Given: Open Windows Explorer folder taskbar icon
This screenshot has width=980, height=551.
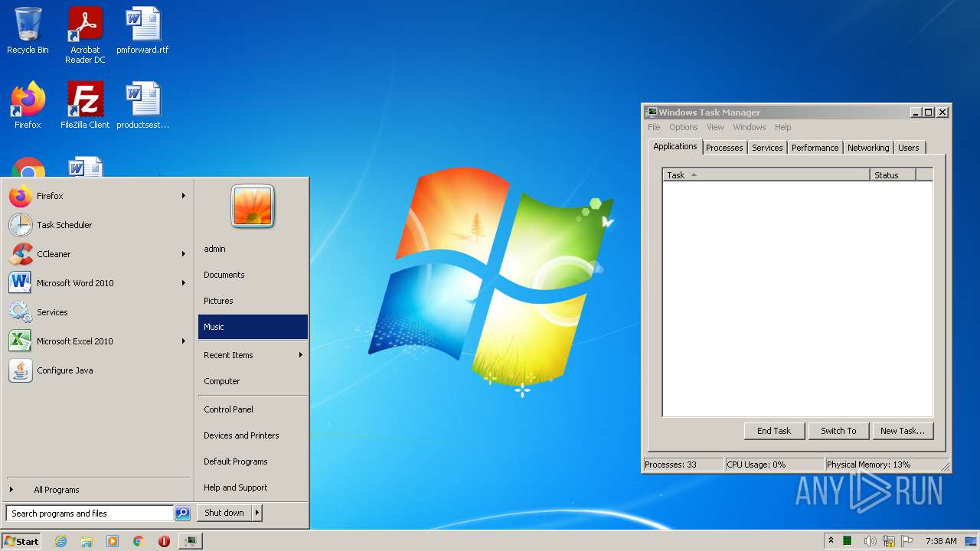Looking at the screenshot, I should tap(87, 541).
